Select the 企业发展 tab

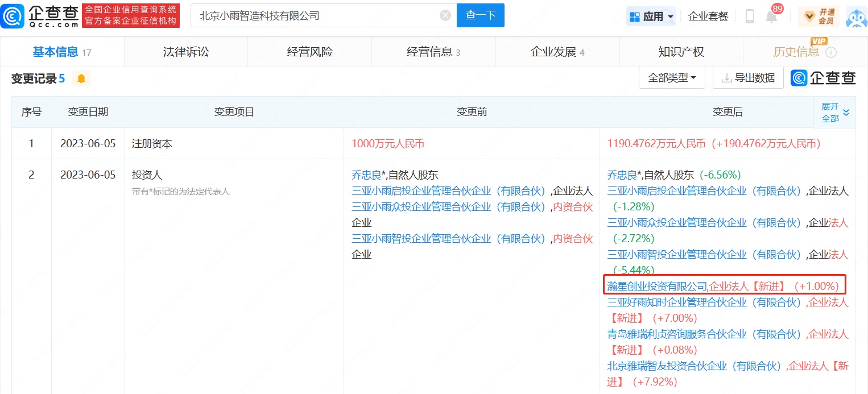coord(557,52)
